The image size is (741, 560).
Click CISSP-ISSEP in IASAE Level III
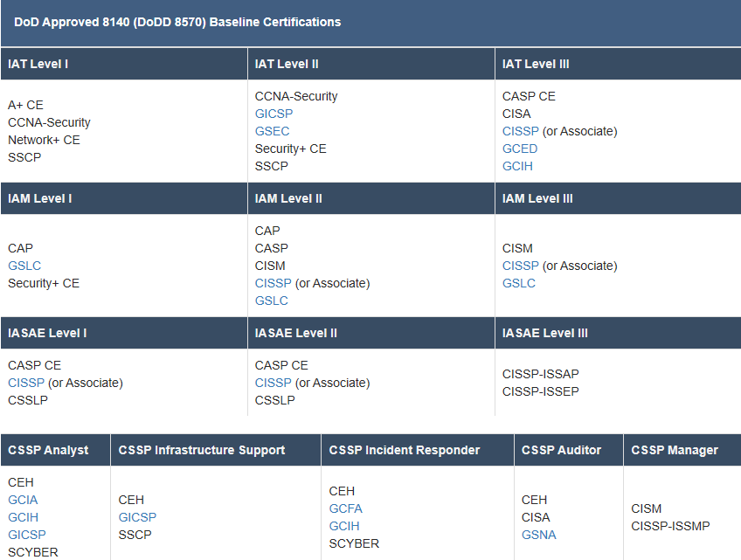[541, 391]
